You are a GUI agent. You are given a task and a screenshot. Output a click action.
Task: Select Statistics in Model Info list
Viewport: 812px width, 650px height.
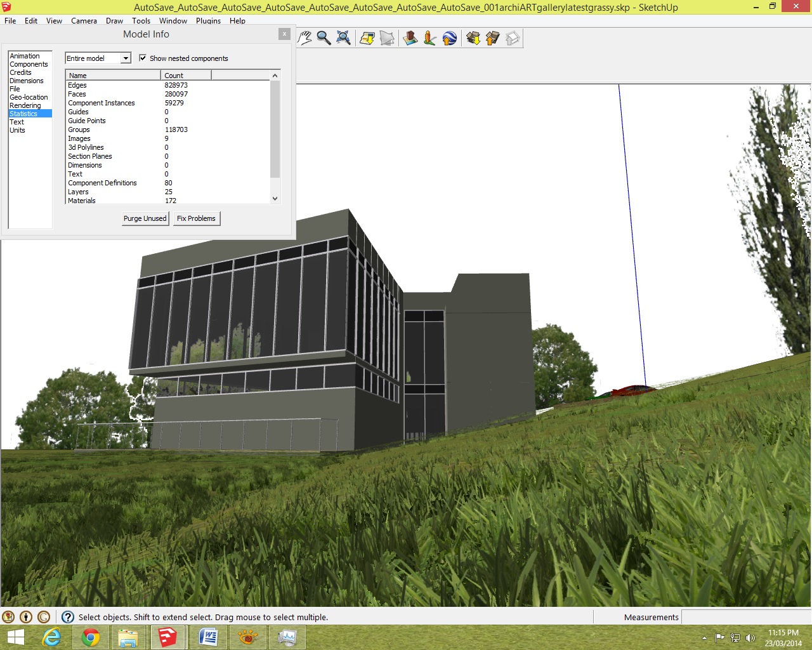[x=30, y=114]
